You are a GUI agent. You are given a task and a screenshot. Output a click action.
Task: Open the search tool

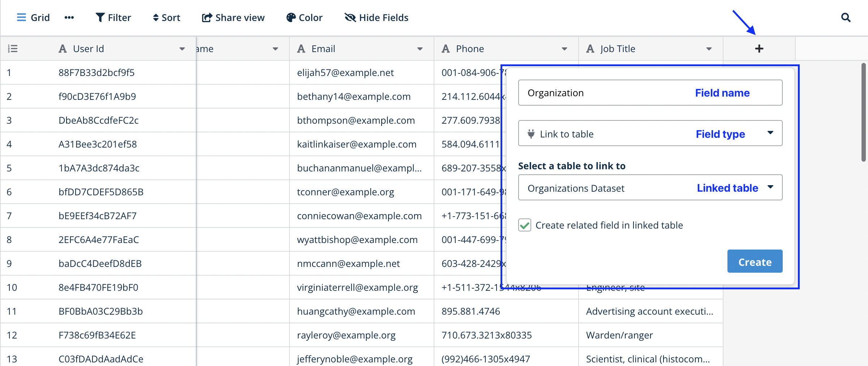tap(846, 17)
